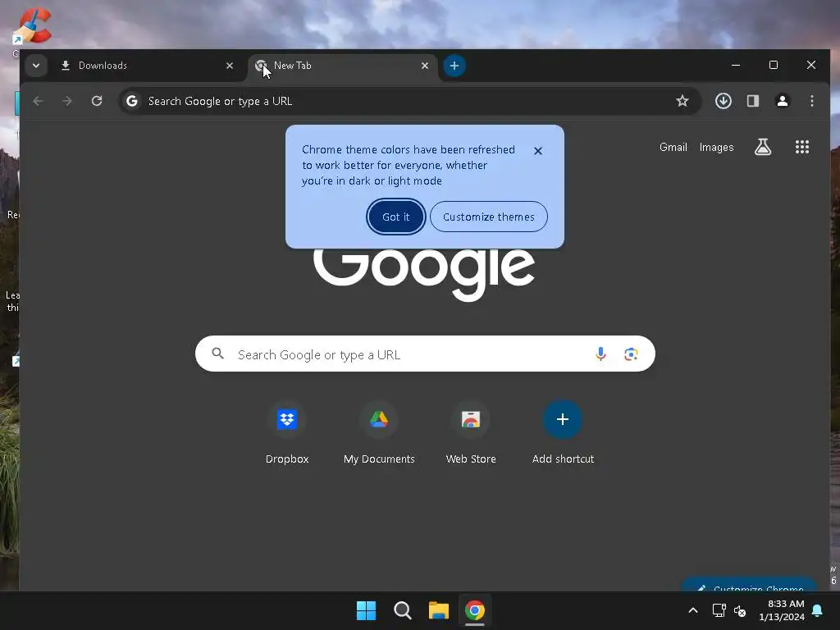
Task: Click the Chrome taskbar icon
Action: (x=475, y=610)
